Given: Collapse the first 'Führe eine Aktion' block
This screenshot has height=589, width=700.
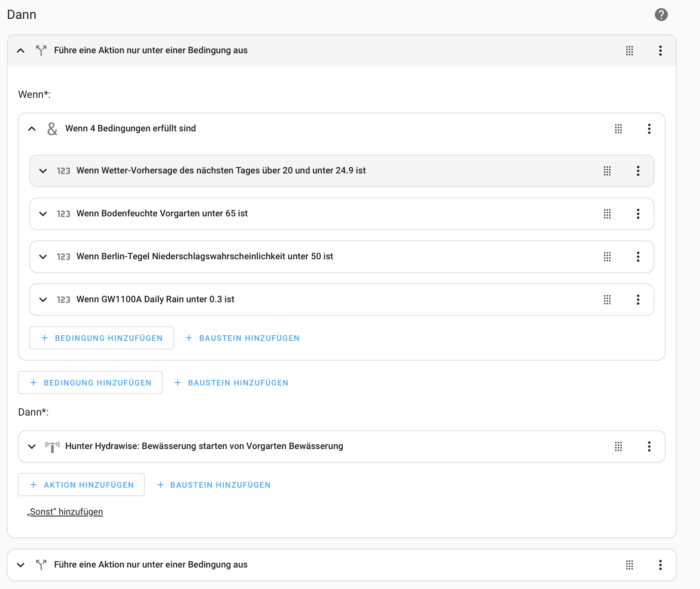Looking at the screenshot, I should [21, 51].
